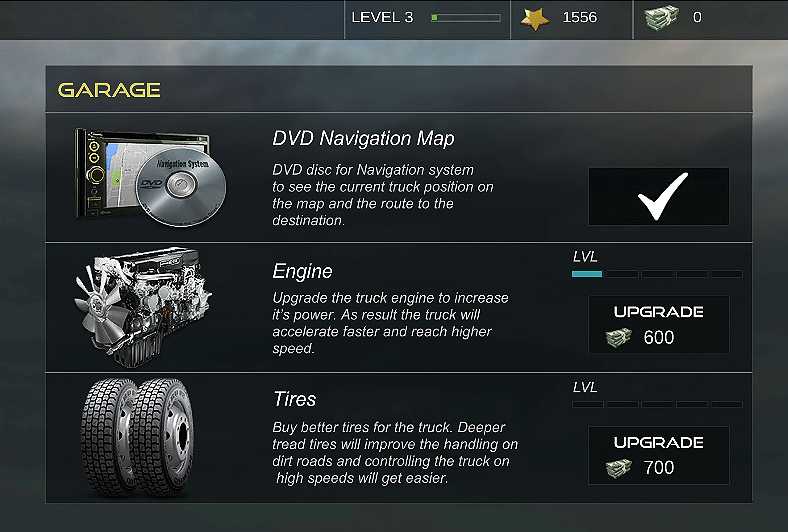Click the 1556 stars counter
This screenshot has height=532, width=788.
point(580,18)
